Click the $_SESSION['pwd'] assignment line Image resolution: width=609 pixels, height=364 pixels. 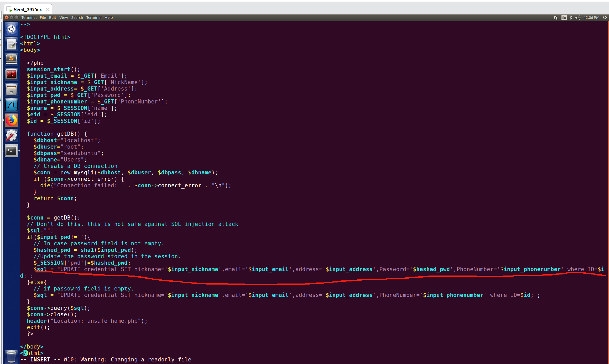(82, 263)
